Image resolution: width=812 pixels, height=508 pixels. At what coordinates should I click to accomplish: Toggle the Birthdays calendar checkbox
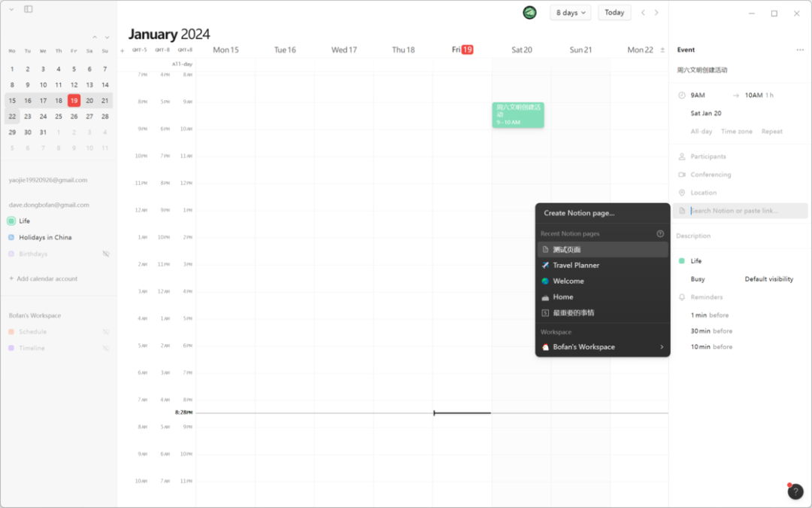tap(11, 254)
